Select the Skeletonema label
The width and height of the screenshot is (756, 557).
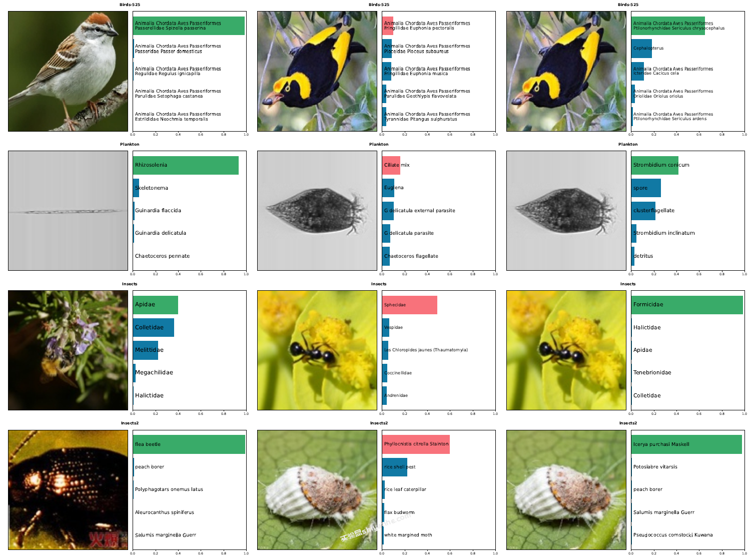[152, 188]
